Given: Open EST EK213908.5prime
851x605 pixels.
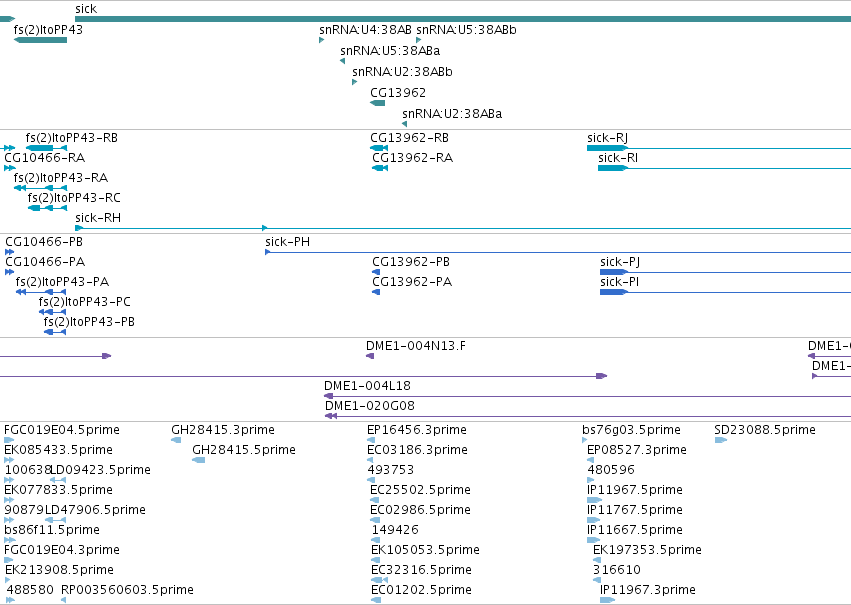Looking at the screenshot, I should pos(60,570).
